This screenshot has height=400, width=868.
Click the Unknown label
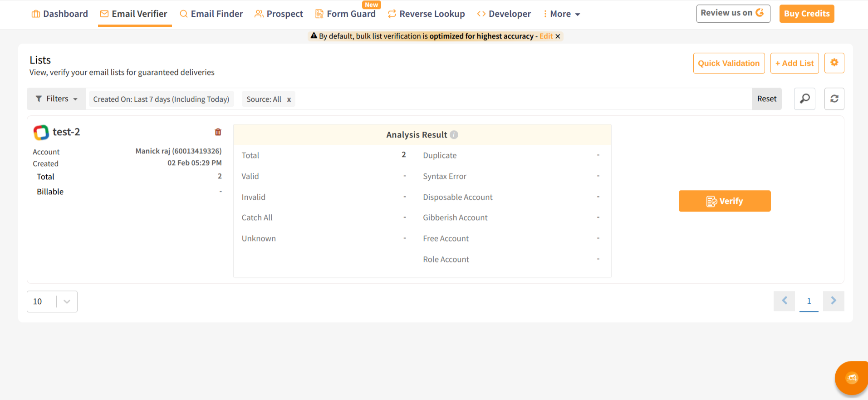259,238
